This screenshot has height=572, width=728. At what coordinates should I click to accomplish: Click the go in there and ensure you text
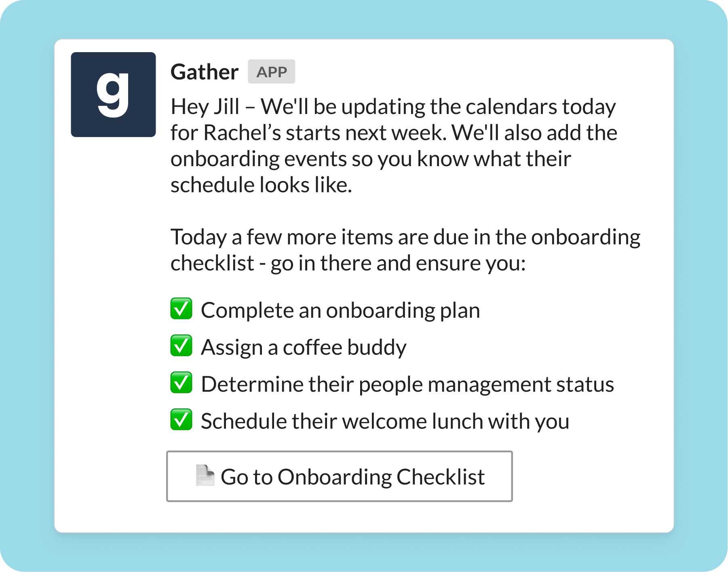click(398, 263)
